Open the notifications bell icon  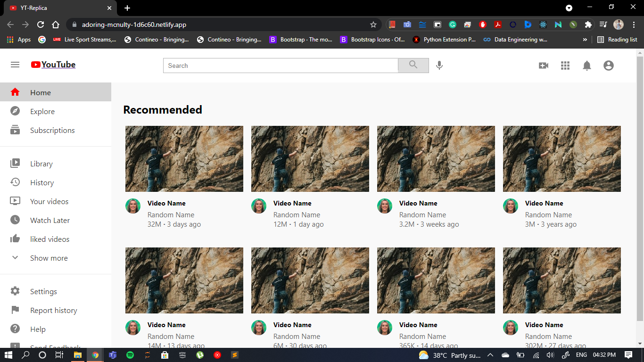[587, 66]
